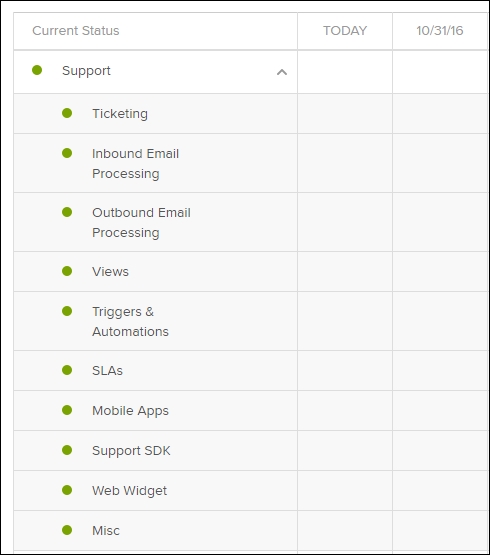The width and height of the screenshot is (490, 555).
Task: Click green status dot beside Mobile Apps
Action: click(x=67, y=410)
